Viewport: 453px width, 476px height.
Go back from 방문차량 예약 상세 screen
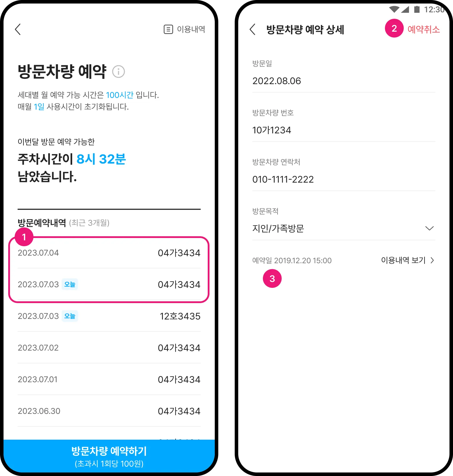[x=253, y=29]
